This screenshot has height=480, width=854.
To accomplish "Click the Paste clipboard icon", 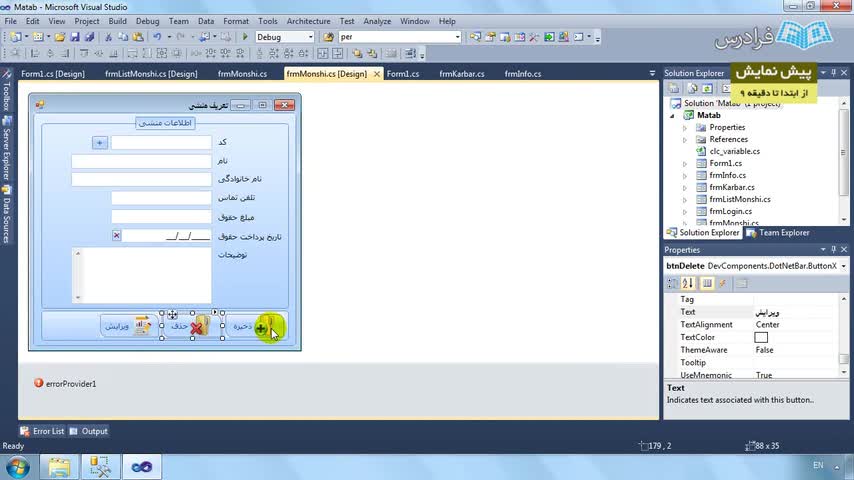I will coord(138,37).
